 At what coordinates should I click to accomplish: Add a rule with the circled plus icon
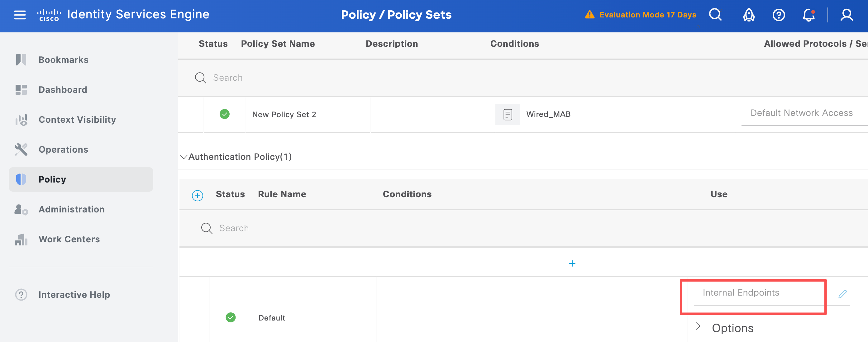pyautogui.click(x=198, y=195)
